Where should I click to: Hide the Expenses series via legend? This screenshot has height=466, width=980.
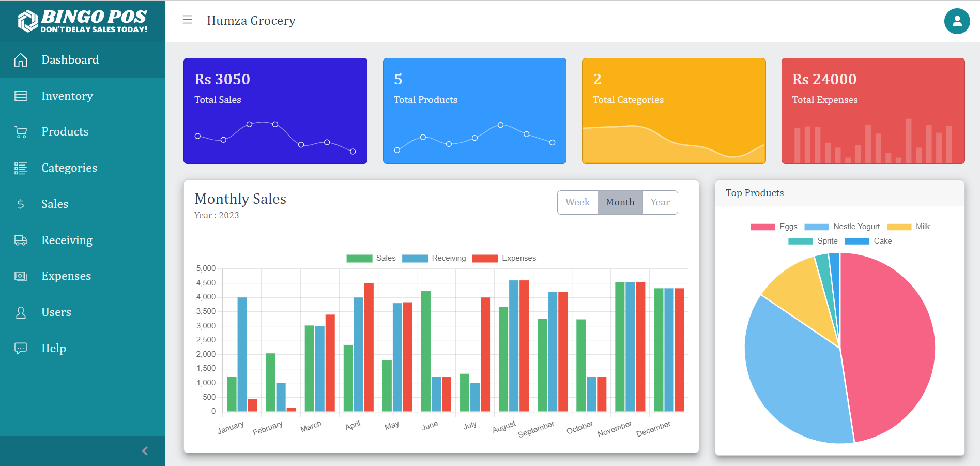[504, 258]
